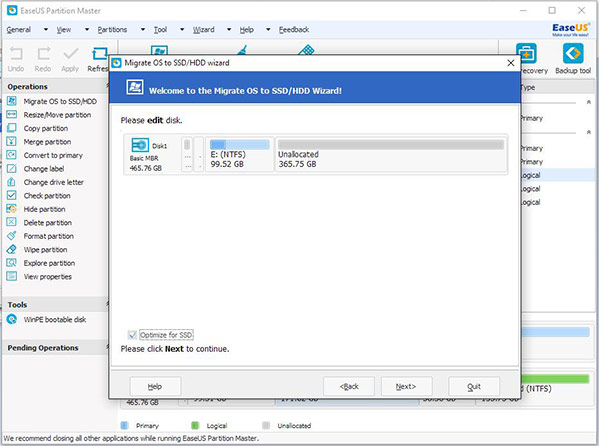Select the E: (NTFS) 99.52 GB partition

pyautogui.click(x=240, y=154)
